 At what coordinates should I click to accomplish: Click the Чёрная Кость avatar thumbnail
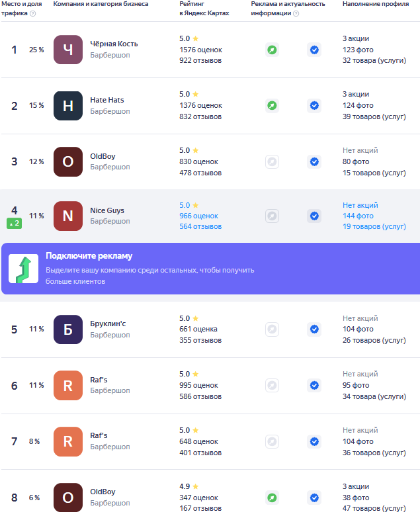point(68,50)
